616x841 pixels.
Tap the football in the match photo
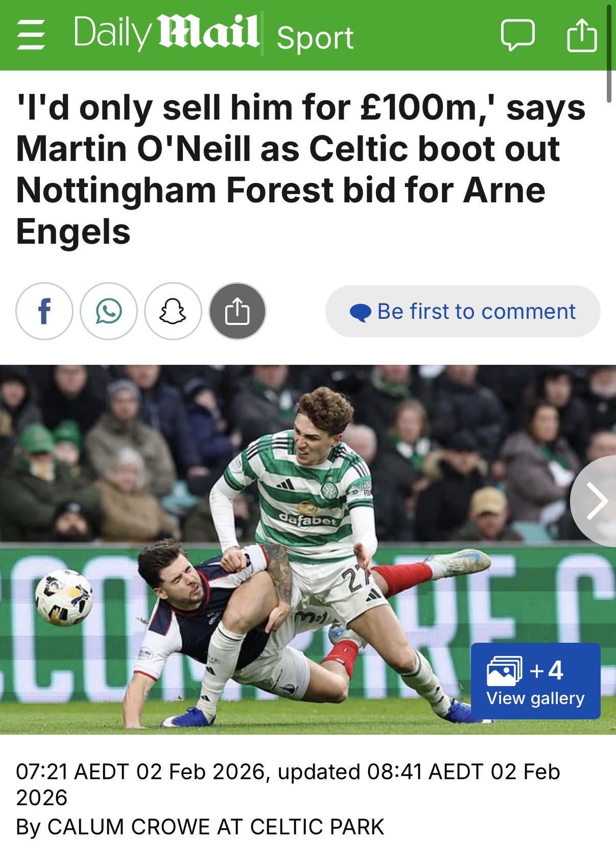pos(64,597)
